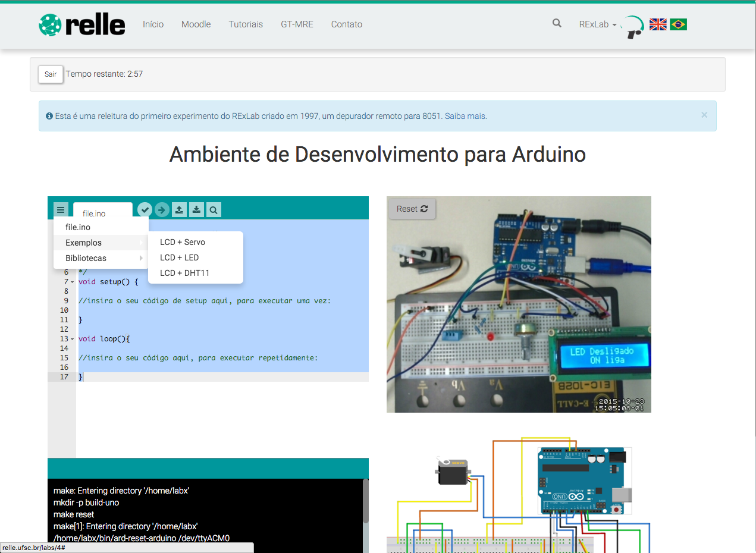Screen dimensions: 756x553
Task: Open the editor hamburger menu
Action: pos(61,209)
